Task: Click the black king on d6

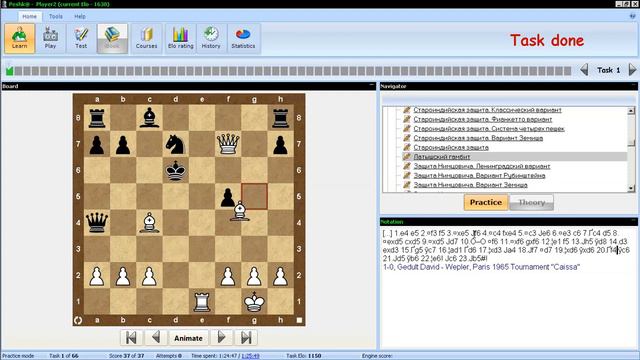Action: click(176, 170)
